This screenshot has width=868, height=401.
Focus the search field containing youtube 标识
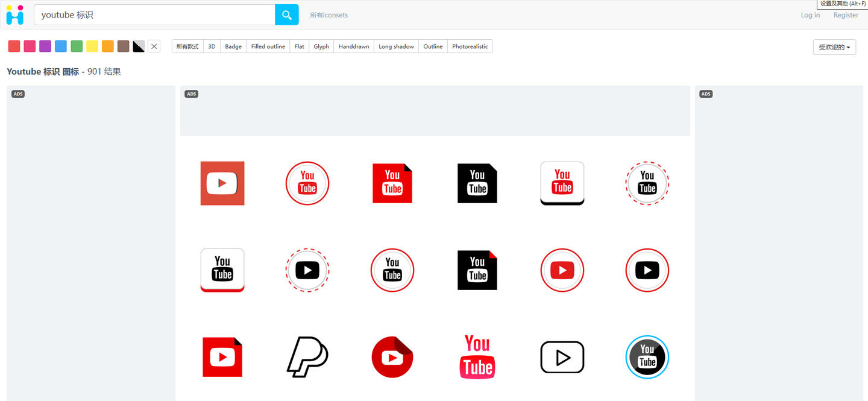click(x=154, y=15)
